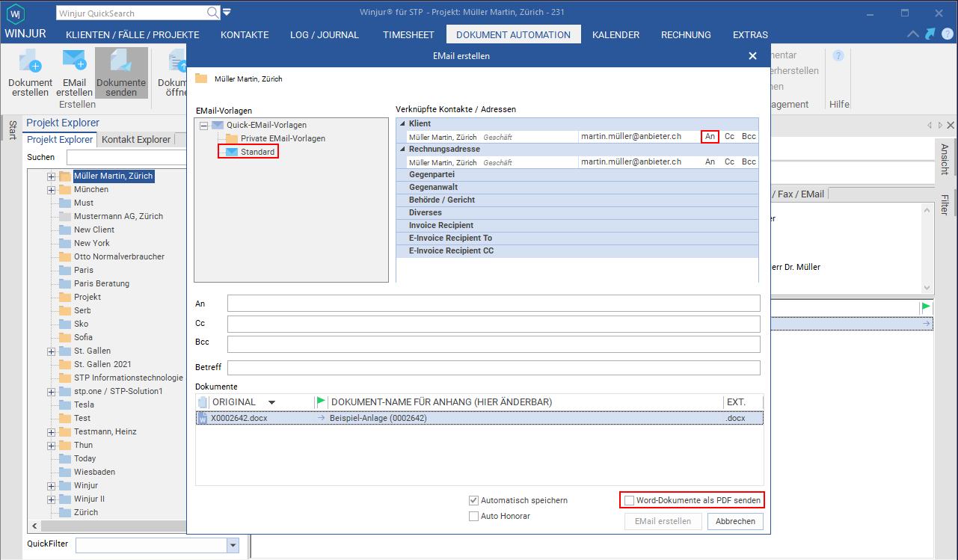
Task: Click the X0002642.docx Word file icon
Action: point(203,418)
